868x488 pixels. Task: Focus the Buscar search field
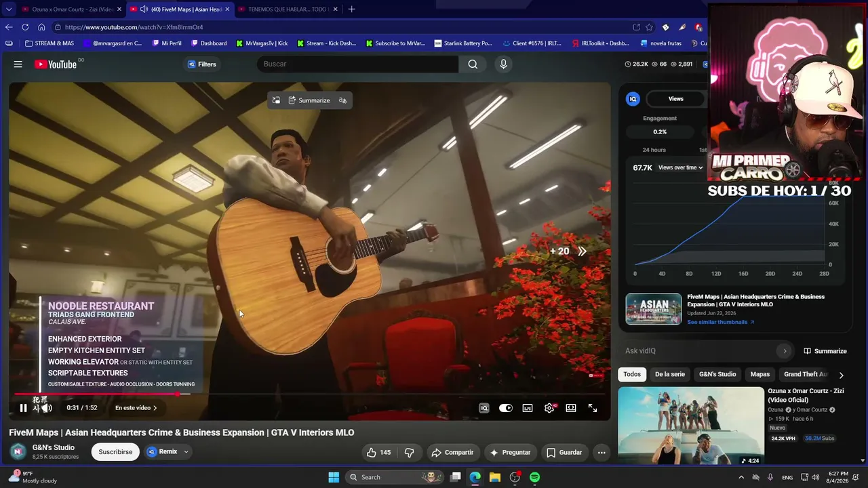(358, 64)
